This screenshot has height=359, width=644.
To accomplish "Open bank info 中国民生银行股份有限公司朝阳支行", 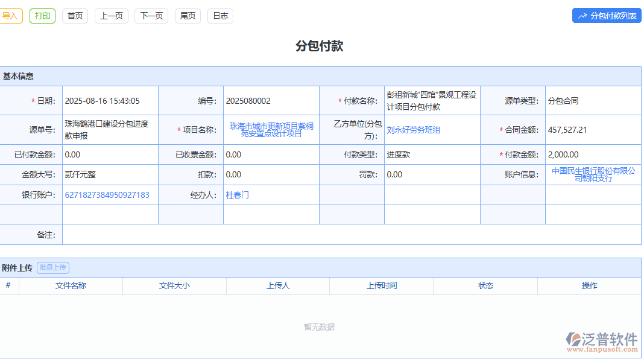I will click(593, 174).
